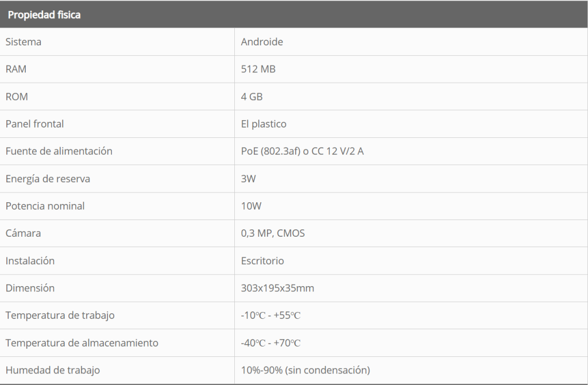
Task: Click the "Temperatura de trabajo" label
Action: pyautogui.click(x=60, y=315)
